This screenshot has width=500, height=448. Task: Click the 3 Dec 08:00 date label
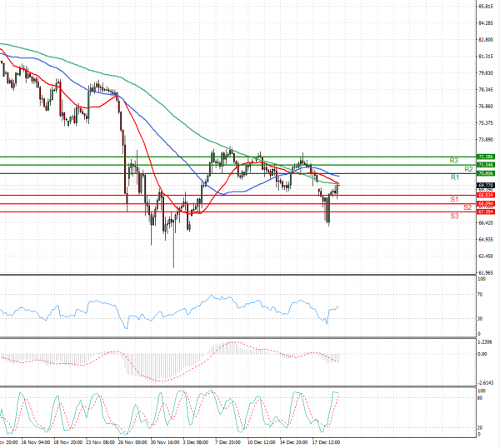196,442
